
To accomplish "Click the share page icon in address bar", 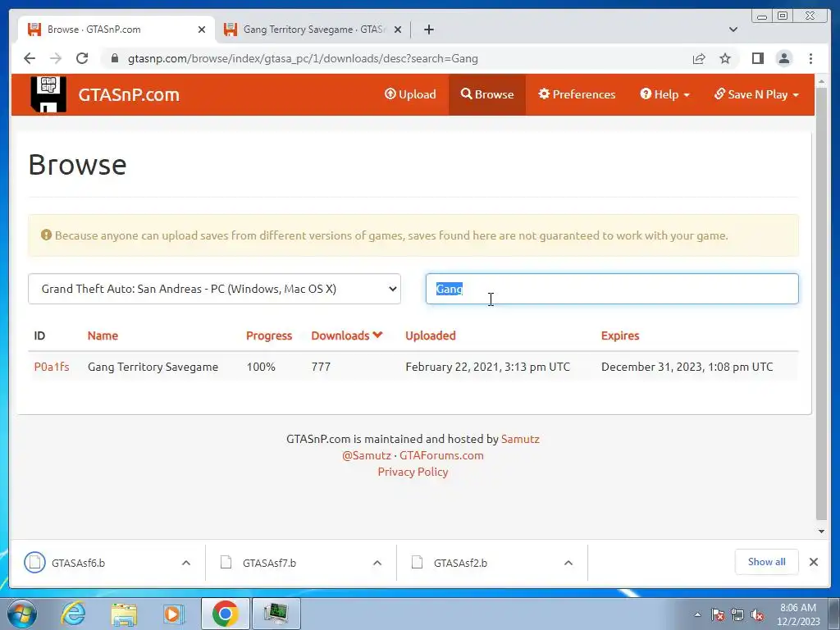I will coord(699,58).
